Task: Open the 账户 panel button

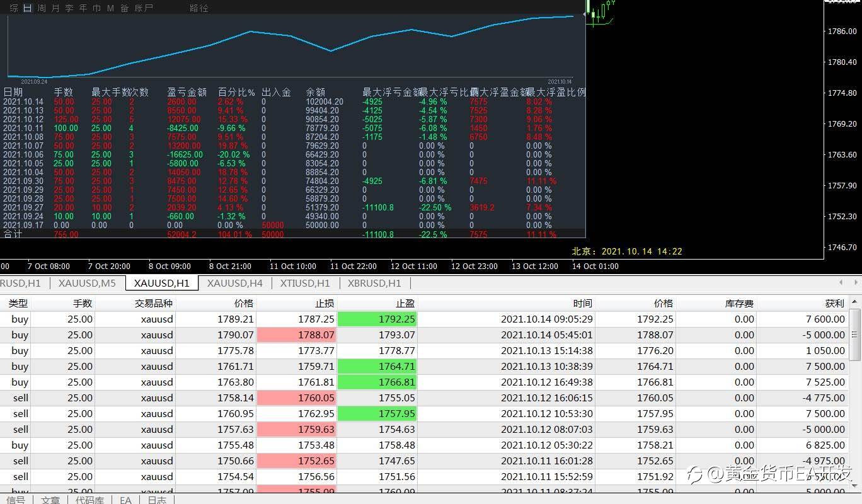Action: (144, 8)
